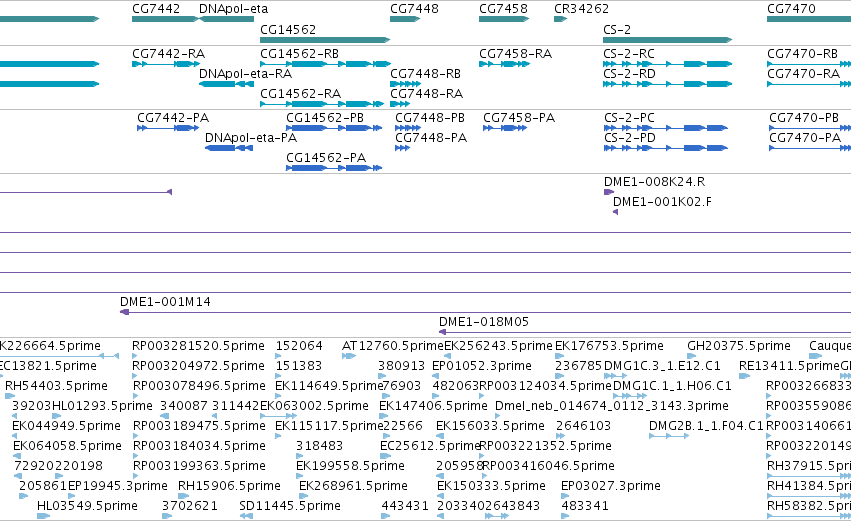Viewport: 851px width, 521px height.
Task: Select CDS CG14562-PA label
Action: (x=326, y=158)
